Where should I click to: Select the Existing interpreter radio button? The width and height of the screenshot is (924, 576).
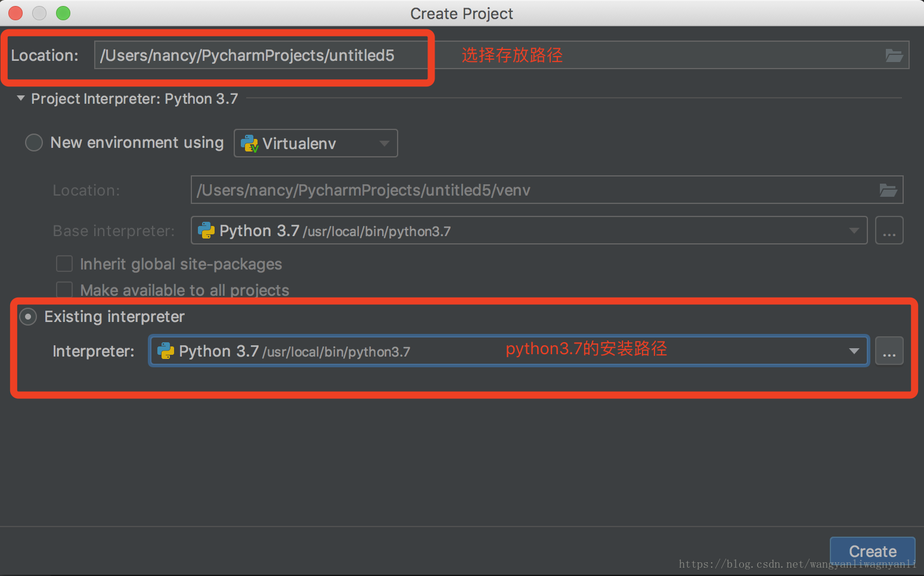28,317
